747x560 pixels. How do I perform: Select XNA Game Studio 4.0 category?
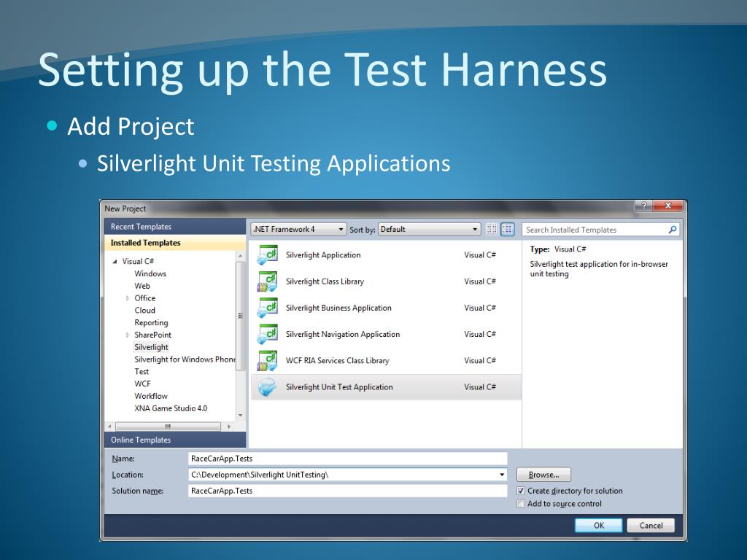[171, 408]
